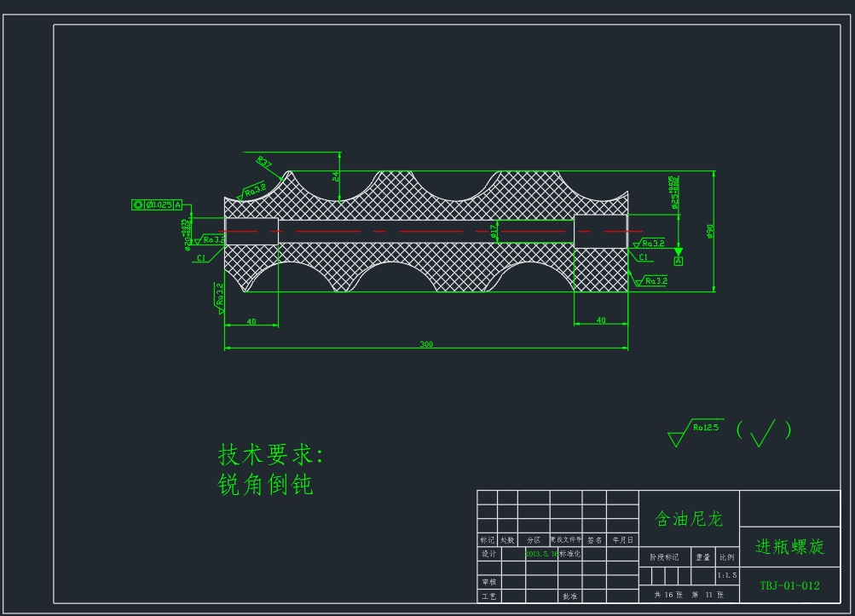Viewport: 855px width, 616px height.
Task: Click the R37 radius dimension
Action: pos(264,163)
